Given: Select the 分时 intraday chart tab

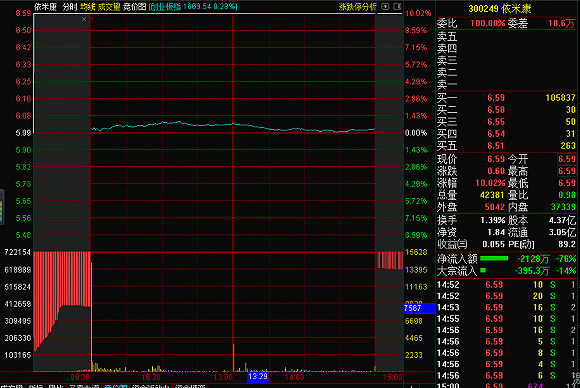Looking at the screenshot, I should 70,7.
